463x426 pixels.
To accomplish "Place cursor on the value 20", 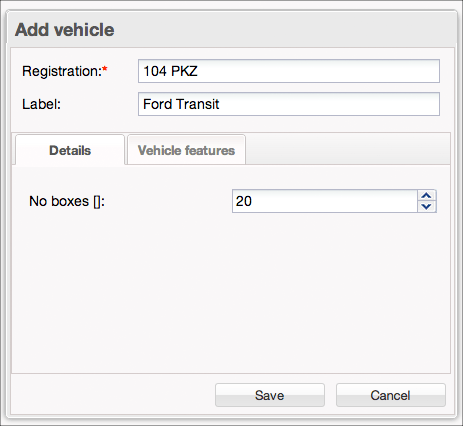I will click(244, 201).
